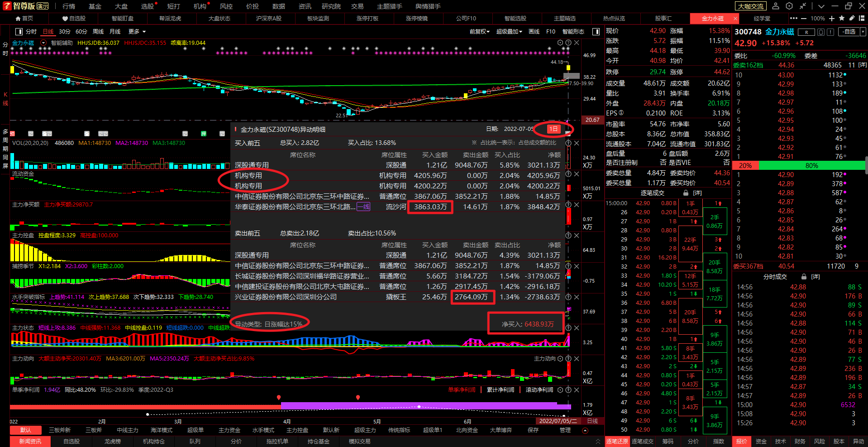
Task: Click the pencil edit icon in the tab bar
Action: [852, 18]
